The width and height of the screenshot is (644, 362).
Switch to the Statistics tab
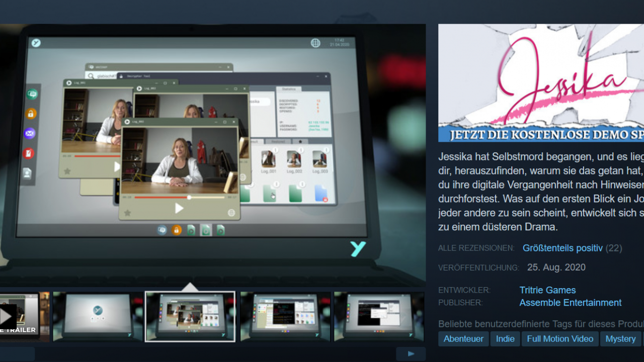click(289, 89)
